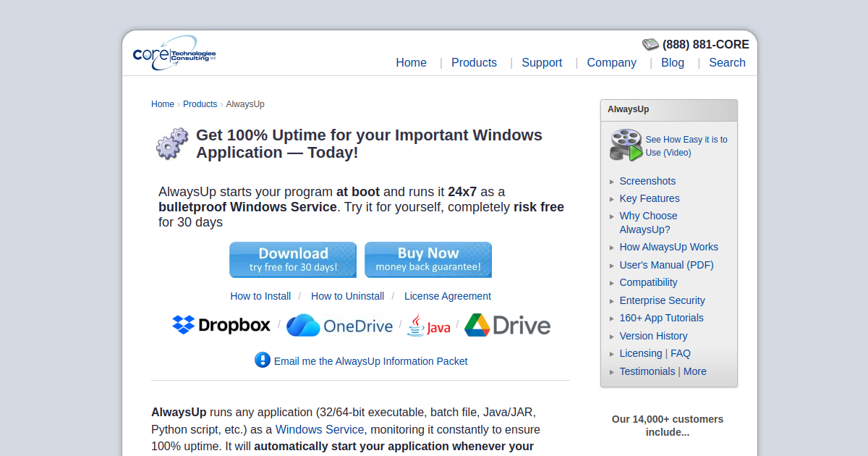
Task: Click the Buy Now button
Action: pyautogui.click(x=428, y=260)
